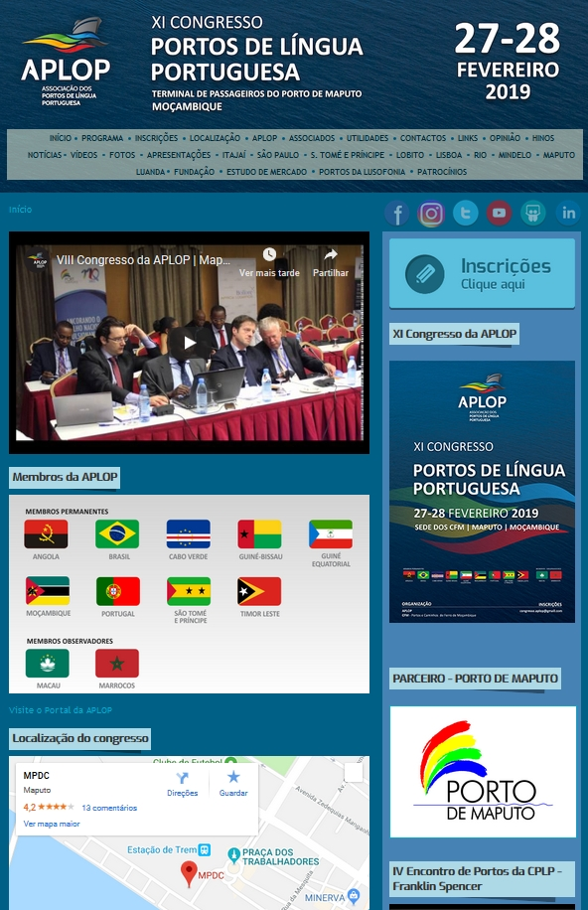Viewport: 588px width, 910px height.
Task: Click 13 comentários link on map
Action: coord(109,808)
